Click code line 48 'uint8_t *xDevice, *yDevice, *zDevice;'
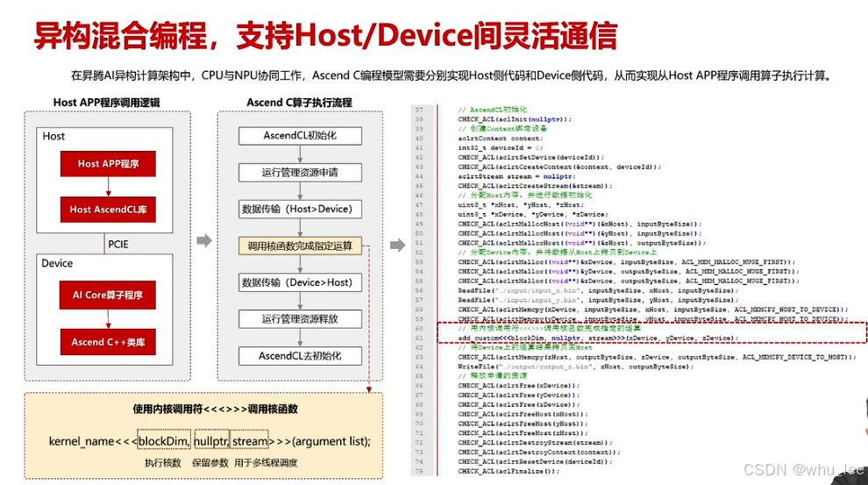 [x=532, y=214]
